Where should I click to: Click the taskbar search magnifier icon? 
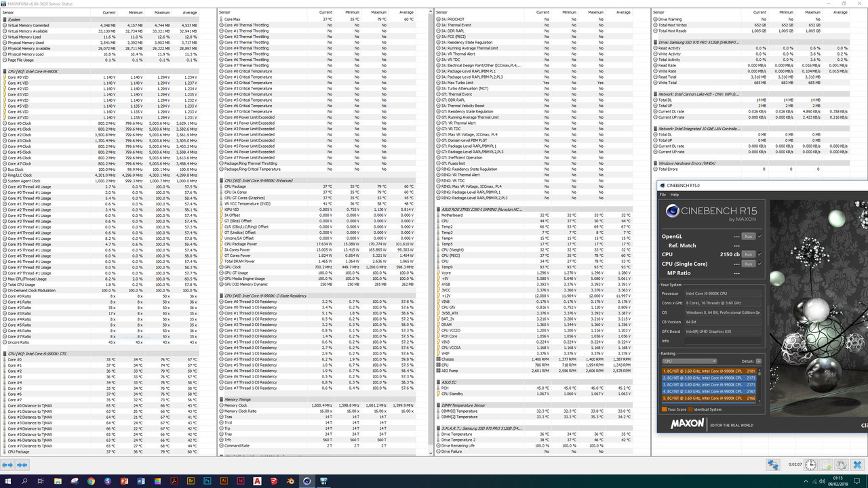(24, 481)
